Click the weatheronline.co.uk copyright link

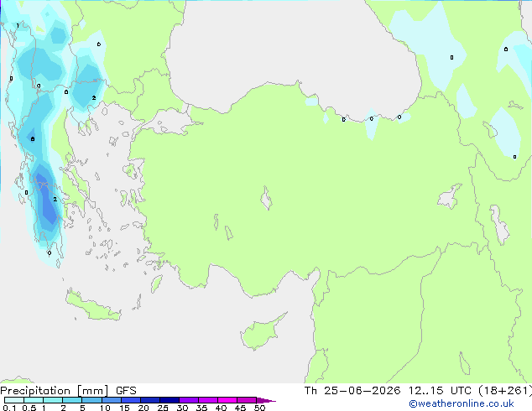point(461,403)
